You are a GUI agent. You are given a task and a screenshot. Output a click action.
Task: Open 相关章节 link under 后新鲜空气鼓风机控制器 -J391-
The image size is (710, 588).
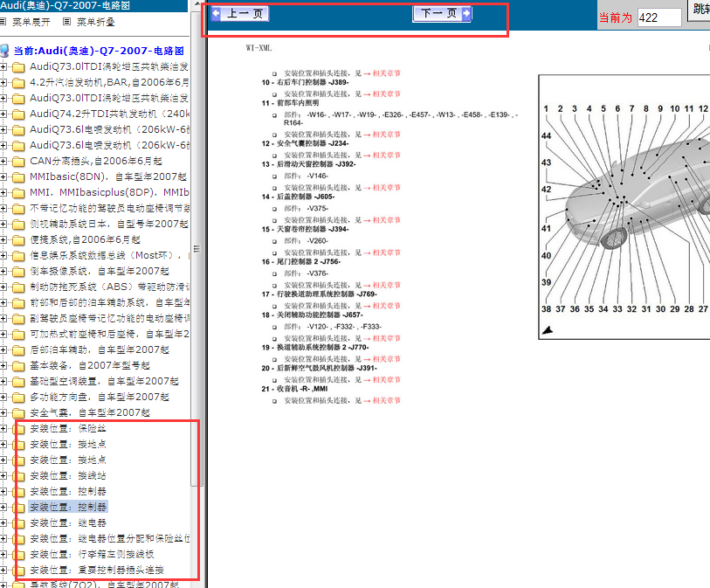point(386,379)
